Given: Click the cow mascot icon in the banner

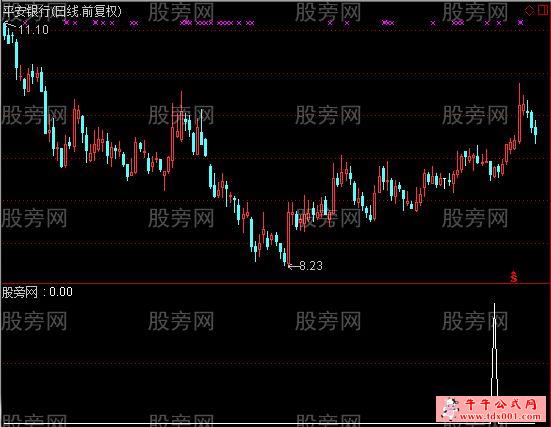Looking at the screenshot, I should 449,409.
